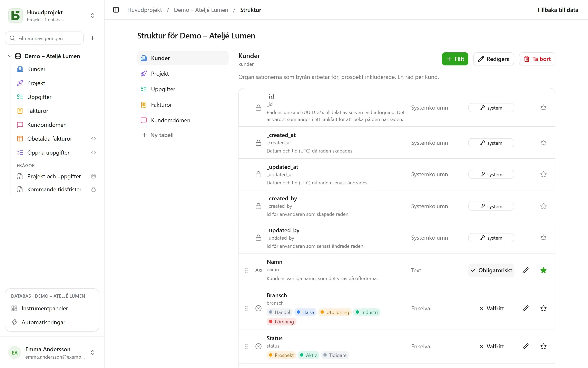Click the lock icon of _updated_by row
The width and height of the screenshot is (588, 368).
pos(258,238)
